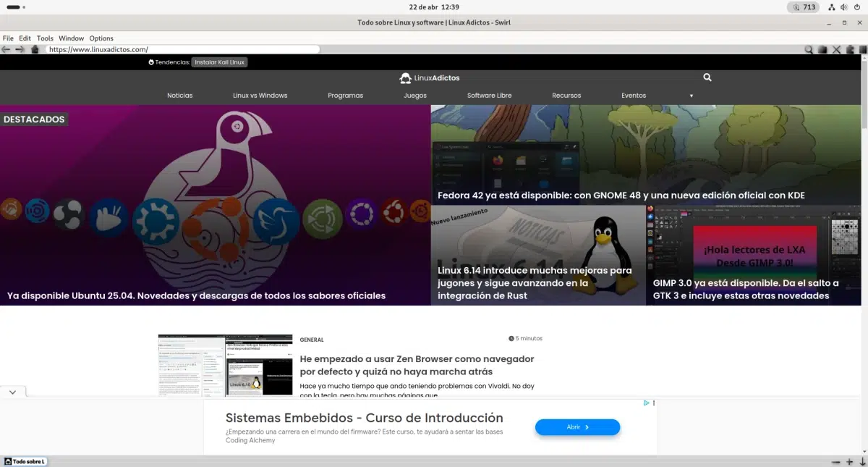868x467 pixels.
Task: Click the puzzle-piece extensions icon in toolbar
Action: [849, 49]
